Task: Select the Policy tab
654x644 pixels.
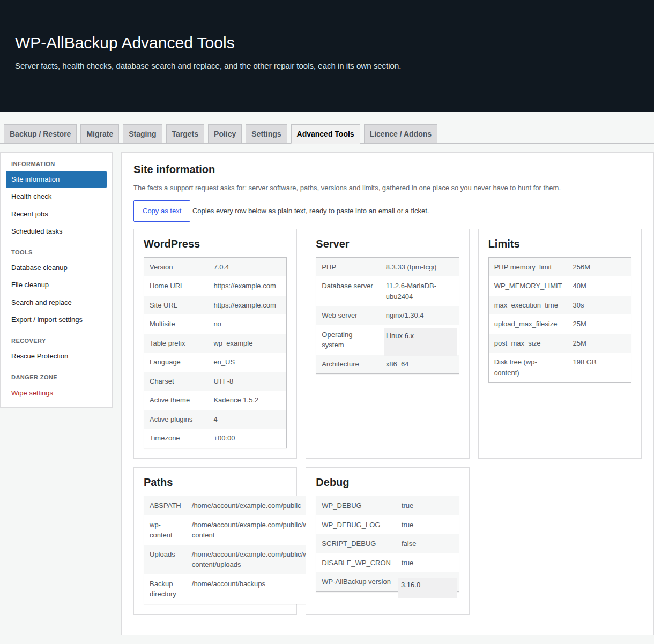Action: pos(225,134)
